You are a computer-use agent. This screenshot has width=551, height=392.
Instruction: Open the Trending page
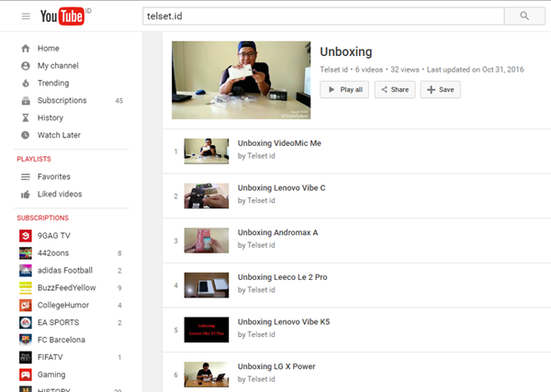tap(52, 83)
